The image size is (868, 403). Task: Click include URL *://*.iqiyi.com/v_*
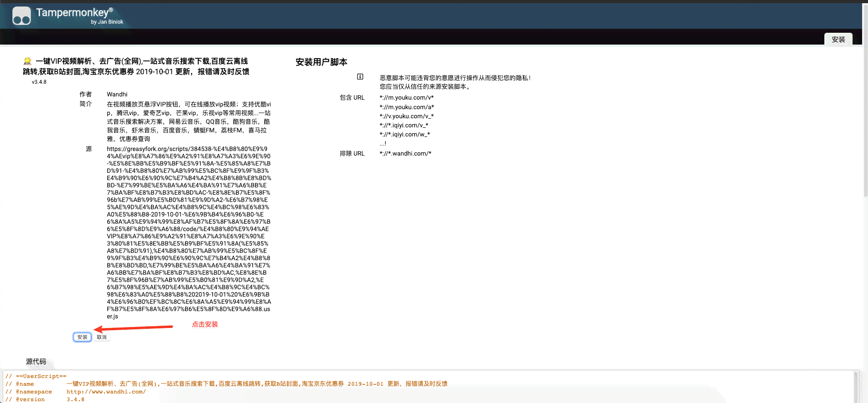click(x=404, y=125)
